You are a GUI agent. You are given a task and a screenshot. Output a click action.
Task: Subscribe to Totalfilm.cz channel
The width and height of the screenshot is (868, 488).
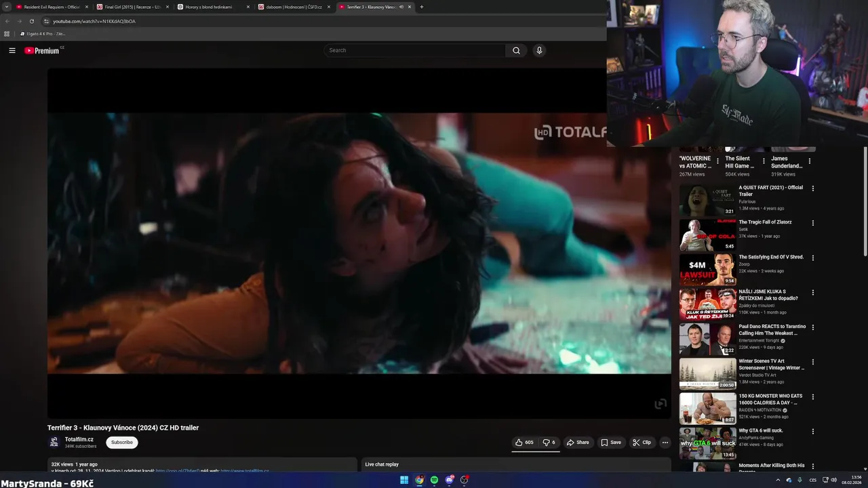click(122, 443)
